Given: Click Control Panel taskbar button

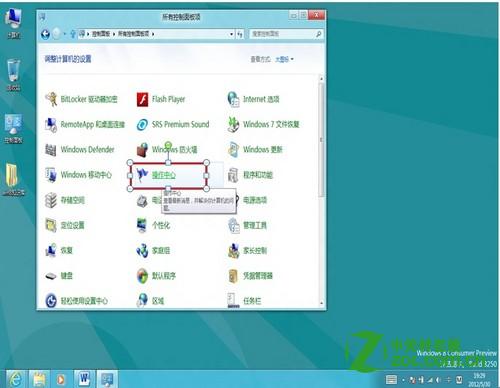Looking at the screenshot, I should 107,379.
